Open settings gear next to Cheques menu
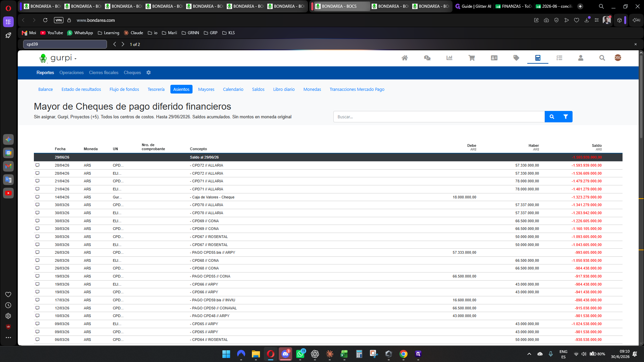Screen dimensions: 644x362 149,73
